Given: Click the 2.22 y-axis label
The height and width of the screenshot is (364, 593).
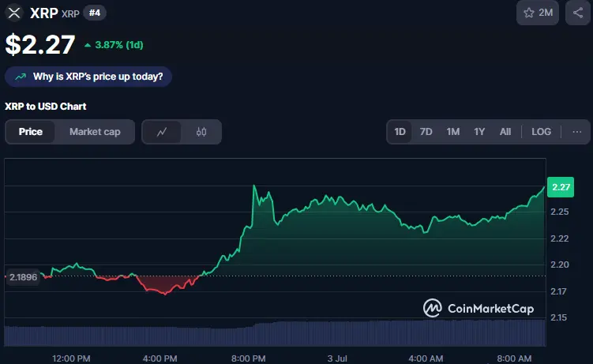Looking at the screenshot, I should click(x=560, y=238).
